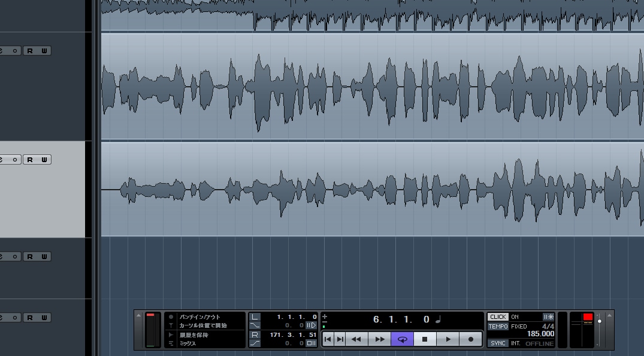
Task: Enable the post-roll icon in transport
Action: click(312, 343)
